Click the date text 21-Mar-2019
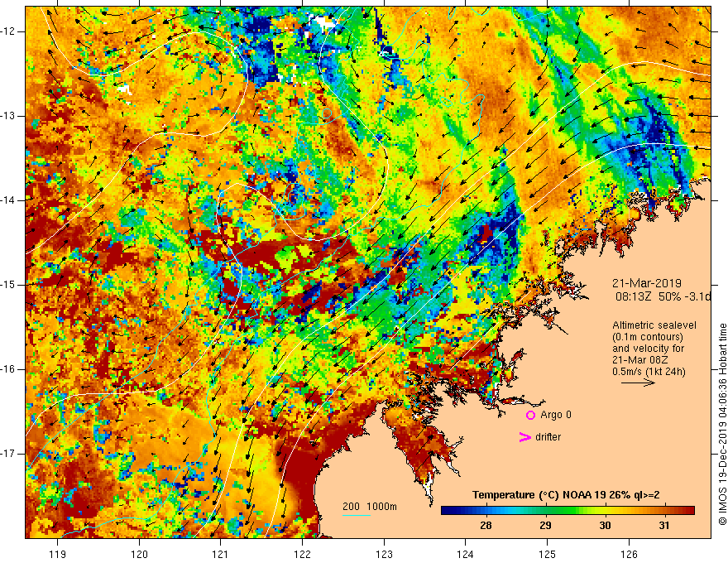Viewport: 728px width, 563px height. (x=647, y=283)
